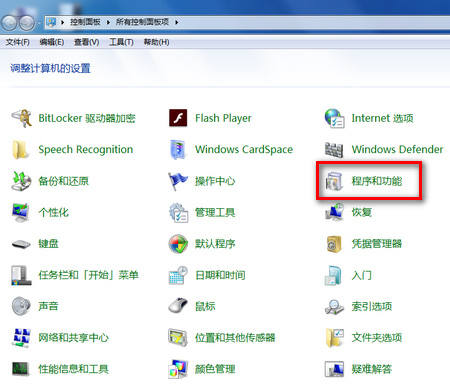Open the 帮助(H) menu

(x=156, y=42)
